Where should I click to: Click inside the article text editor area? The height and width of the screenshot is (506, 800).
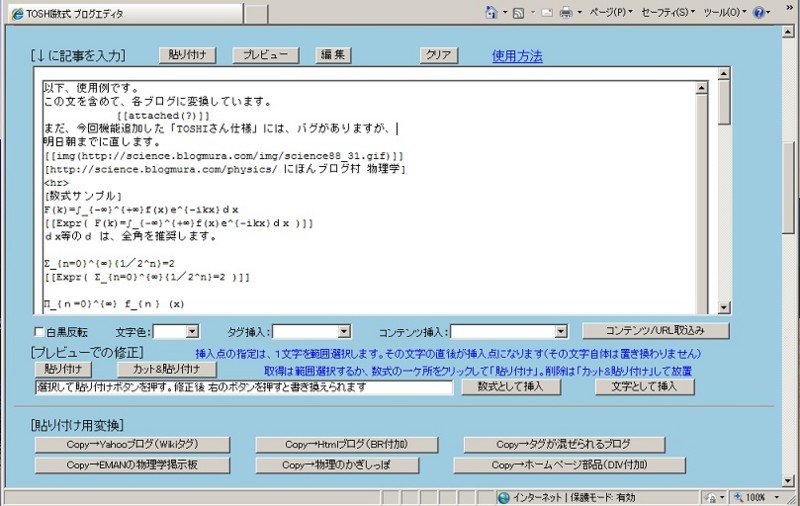369,197
